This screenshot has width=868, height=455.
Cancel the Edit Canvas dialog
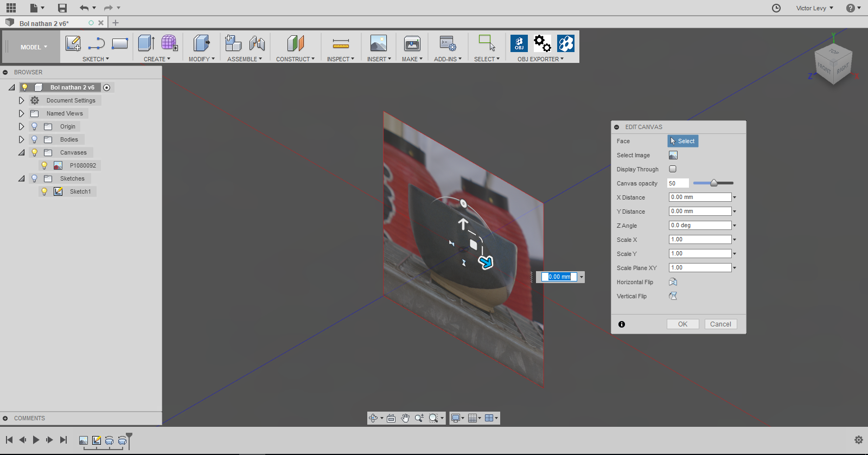720,324
